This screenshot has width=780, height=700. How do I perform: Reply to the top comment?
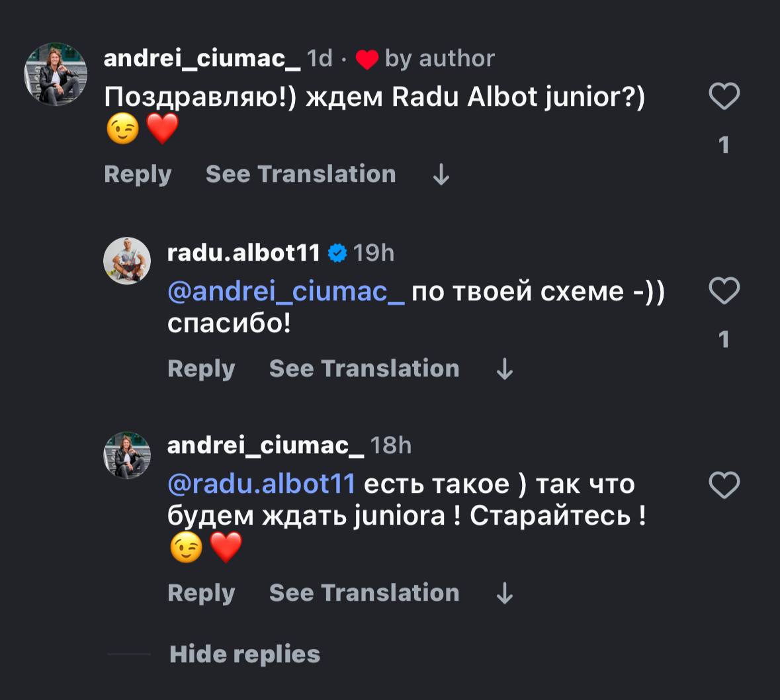[x=138, y=174]
